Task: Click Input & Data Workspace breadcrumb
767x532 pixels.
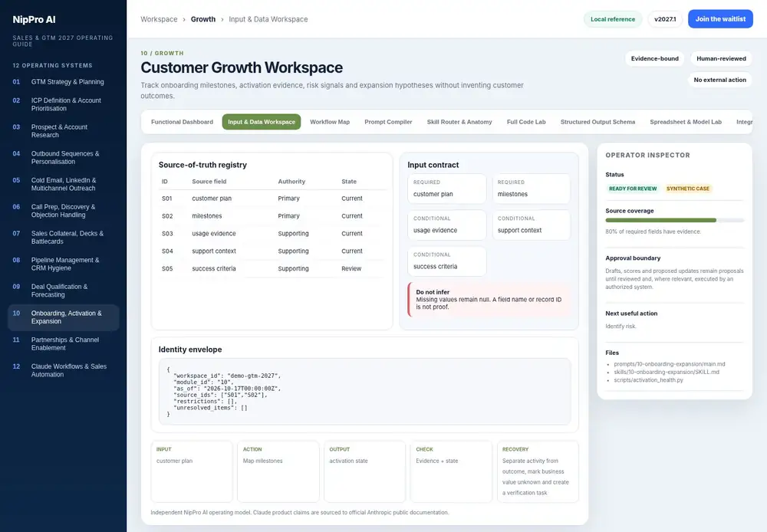Action: click(x=268, y=19)
